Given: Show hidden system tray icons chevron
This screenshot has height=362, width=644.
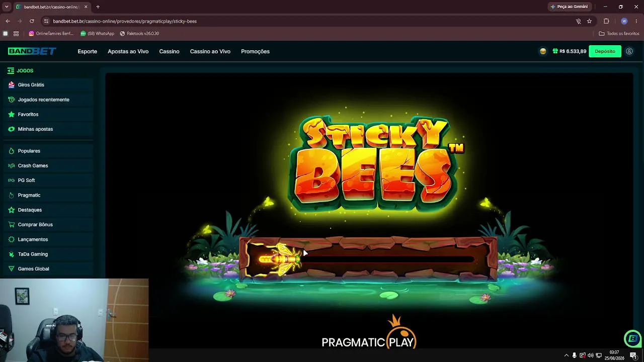Looking at the screenshot, I should [566, 355].
